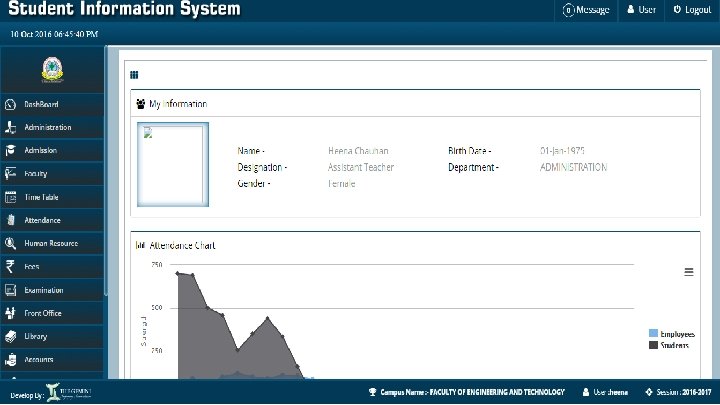Click the Accounts sidebar icon
Screen dimensions: 720x405
[x=10, y=360]
